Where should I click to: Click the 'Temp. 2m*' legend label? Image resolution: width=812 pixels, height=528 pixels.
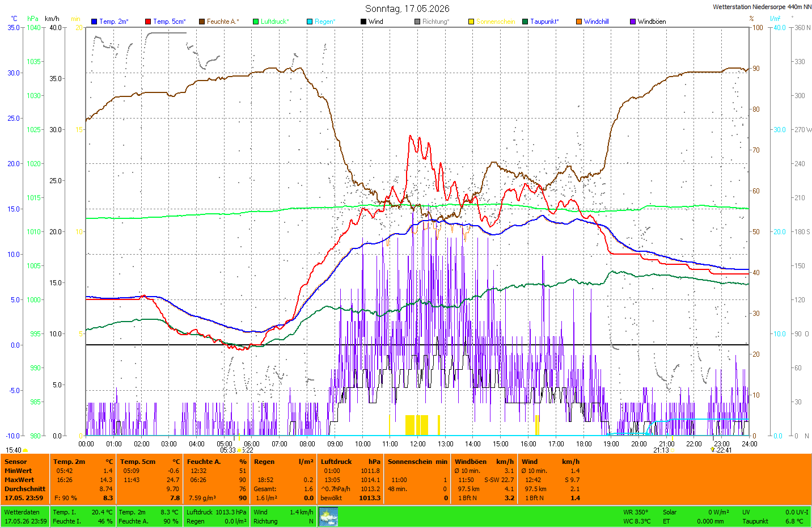pyautogui.click(x=114, y=22)
